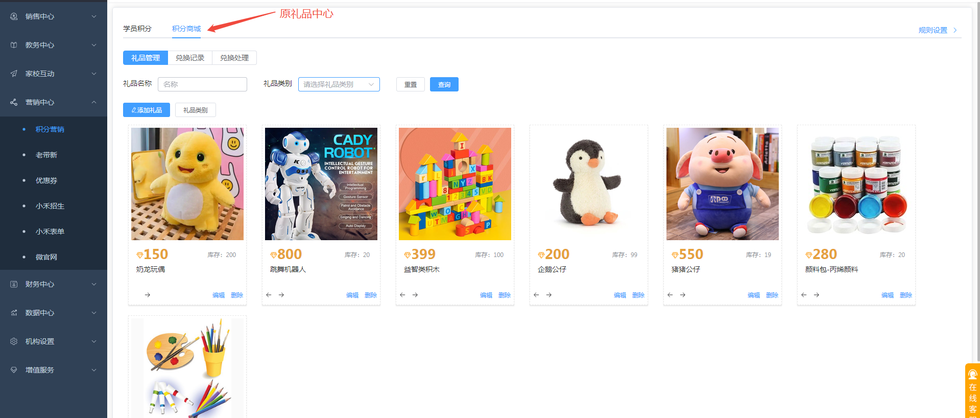Click the 礼品名称 input field
980x418 pixels.
[x=202, y=84]
